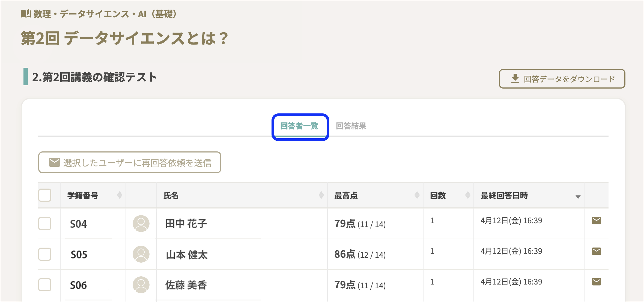Click 回答データをダウンロード button
This screenshot has width=644, height=302.
pos(562,79)
